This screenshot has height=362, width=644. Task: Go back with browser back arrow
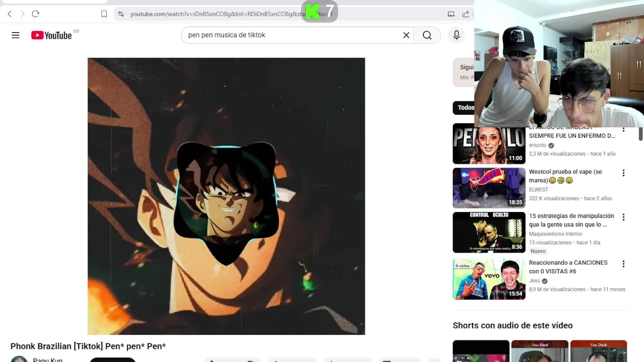(x=10, y=14)
